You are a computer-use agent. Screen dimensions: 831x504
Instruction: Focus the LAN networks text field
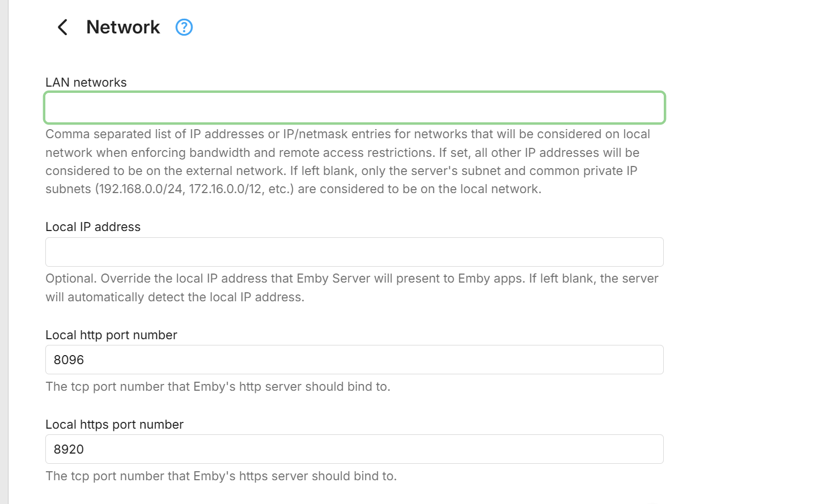coord(354,108)
